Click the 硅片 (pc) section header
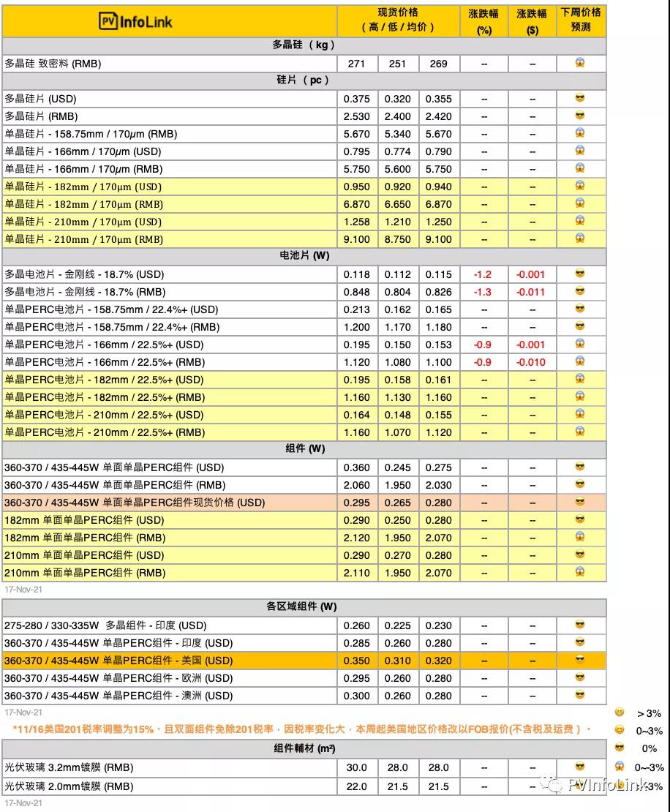 click(304, 80)
